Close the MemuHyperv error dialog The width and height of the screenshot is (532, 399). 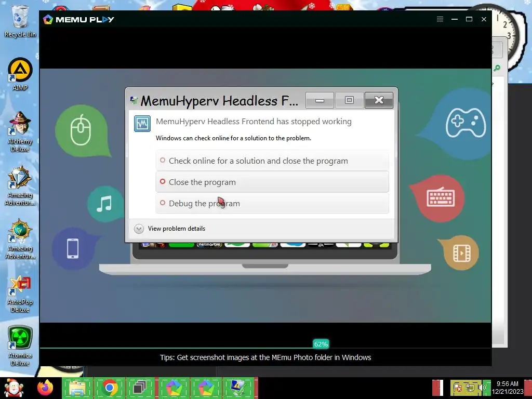coord(379,100)
